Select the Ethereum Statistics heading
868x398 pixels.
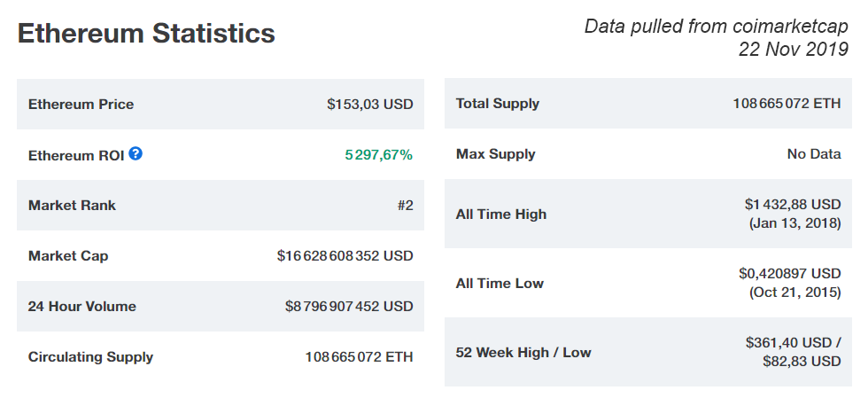coord(146,33)
